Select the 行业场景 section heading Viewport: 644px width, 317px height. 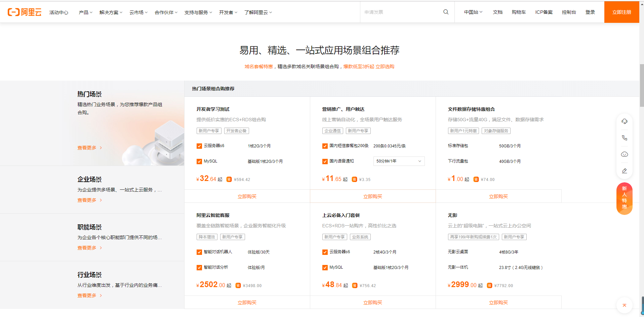(x=89, y=275)
